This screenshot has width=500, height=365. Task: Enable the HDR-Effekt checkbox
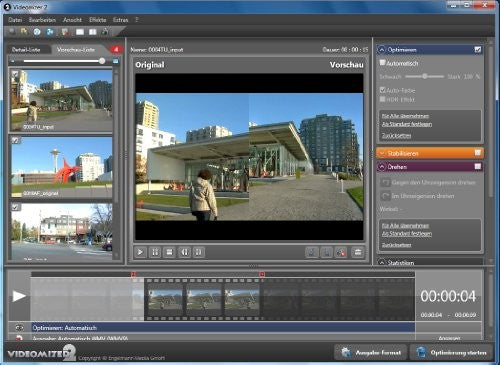(383, 99)
